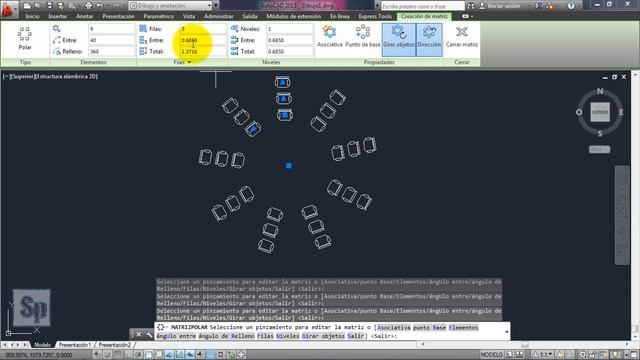Open the Insertar ribbon tab
Viewport: 640px width, 360px height.
[x=58, y=16]
